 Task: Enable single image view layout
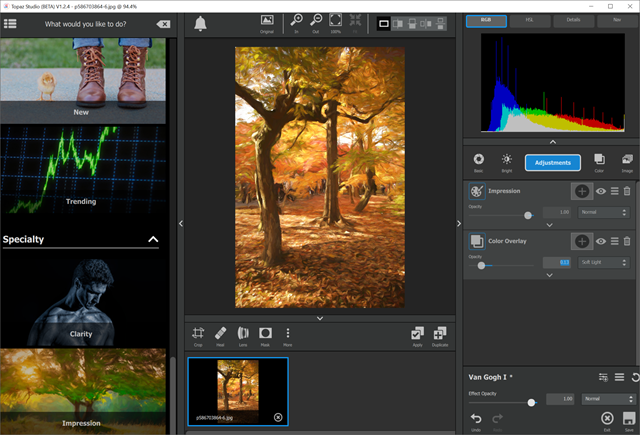(383, 23)
